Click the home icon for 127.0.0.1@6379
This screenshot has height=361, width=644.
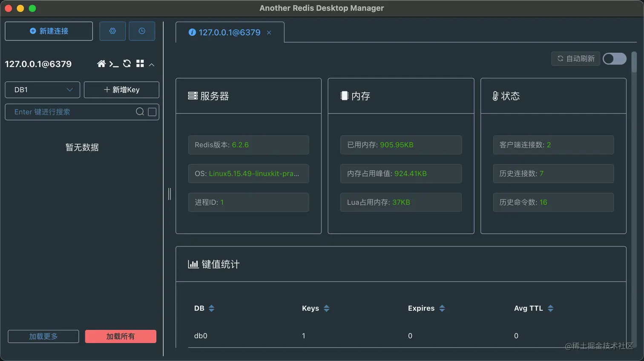pos(101,64)
